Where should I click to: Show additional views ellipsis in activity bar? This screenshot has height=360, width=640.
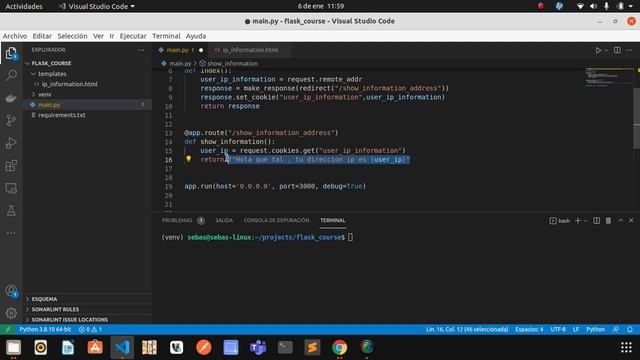(11, 233)
